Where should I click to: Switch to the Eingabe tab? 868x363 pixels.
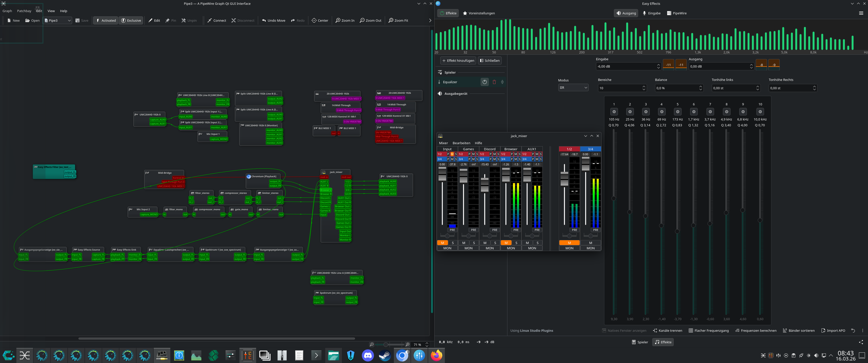[651, 13]
